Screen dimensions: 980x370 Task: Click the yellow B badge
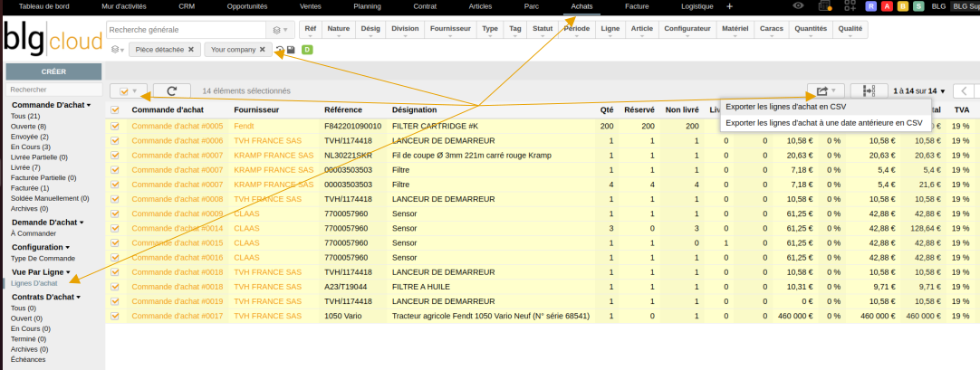902,6
